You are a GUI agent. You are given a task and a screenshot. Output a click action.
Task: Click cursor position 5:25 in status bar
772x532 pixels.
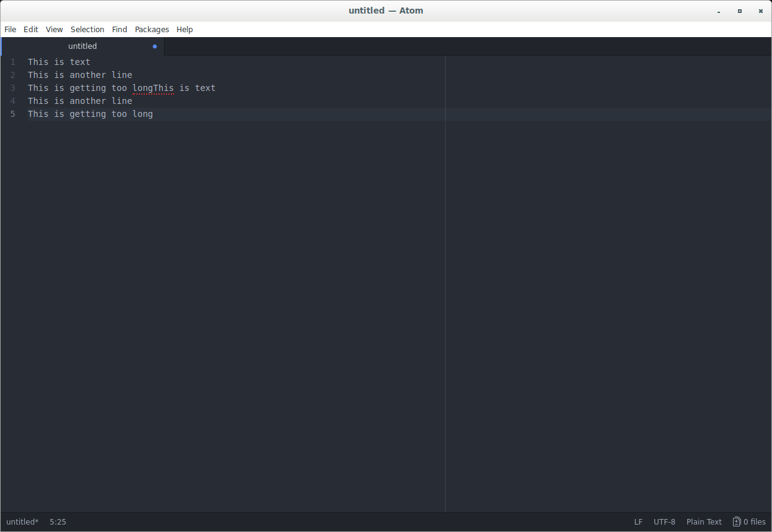(x=58, y=521)
